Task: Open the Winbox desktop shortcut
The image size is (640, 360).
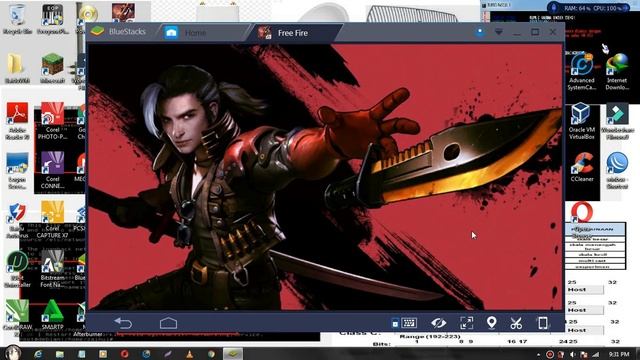Action: click(x=617, y=170)
